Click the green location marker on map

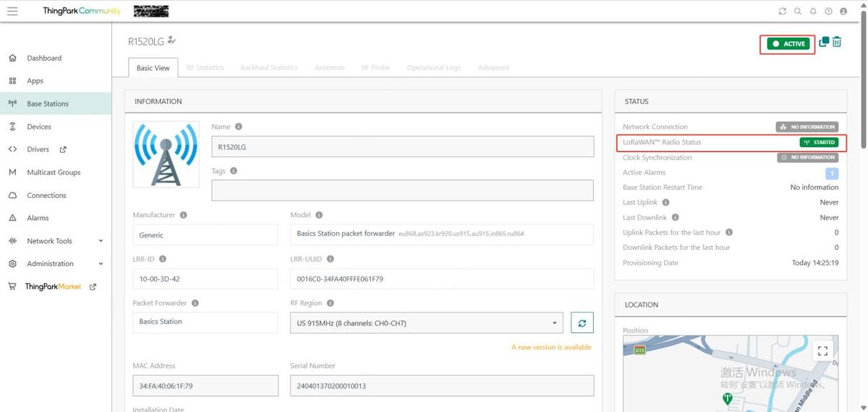pos(728,399)
